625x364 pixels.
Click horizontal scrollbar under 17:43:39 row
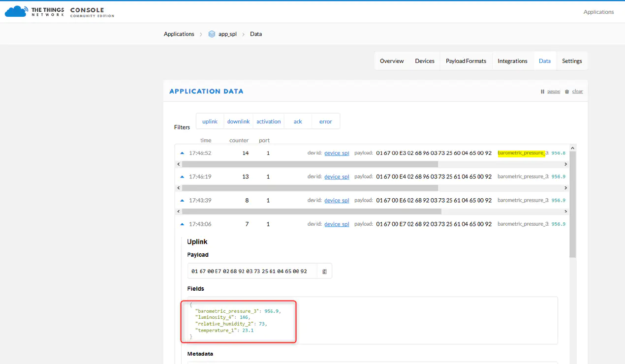(x=312, y=212)
